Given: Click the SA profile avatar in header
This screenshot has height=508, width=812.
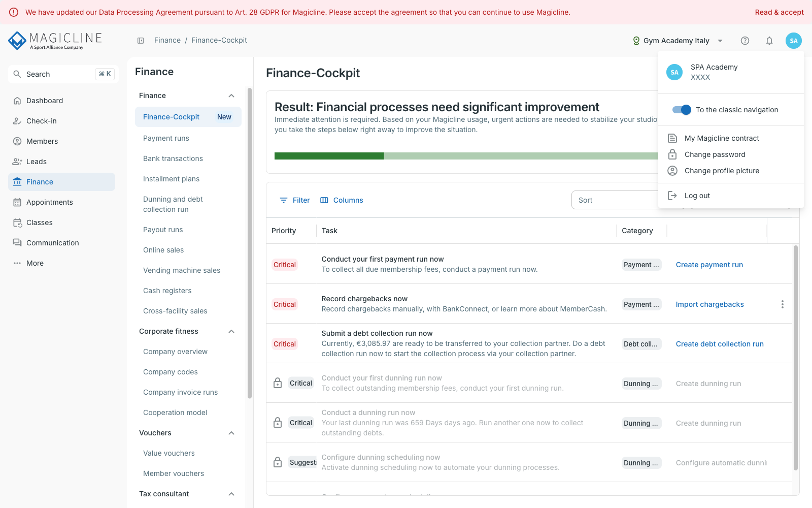Looking at the screenshot, I should point(794,41).
